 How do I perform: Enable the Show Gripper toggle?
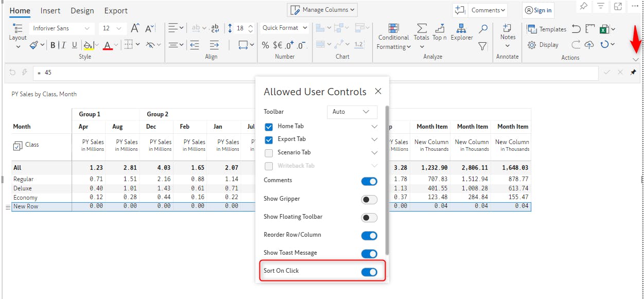[x=369, y=200]
